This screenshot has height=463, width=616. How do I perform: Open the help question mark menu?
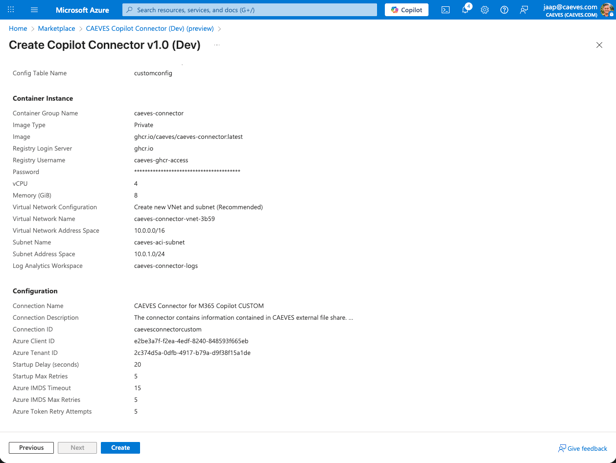tap(504, 10)
